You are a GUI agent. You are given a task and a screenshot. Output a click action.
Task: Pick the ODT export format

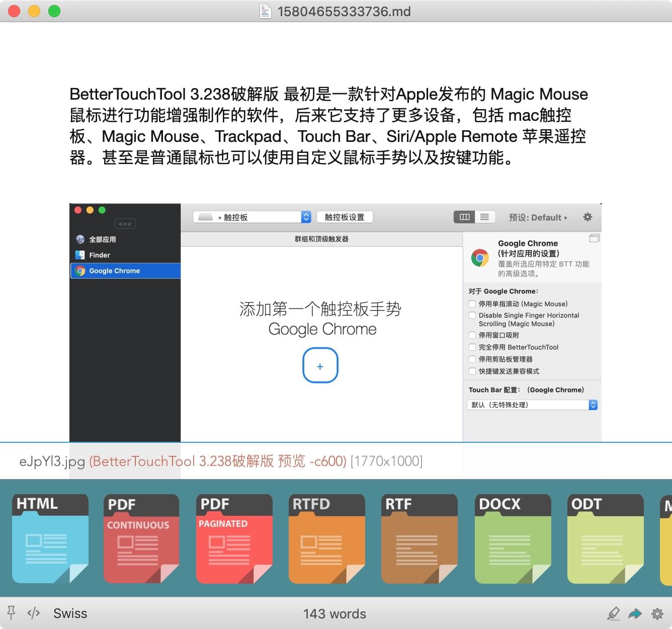(606, 538)
